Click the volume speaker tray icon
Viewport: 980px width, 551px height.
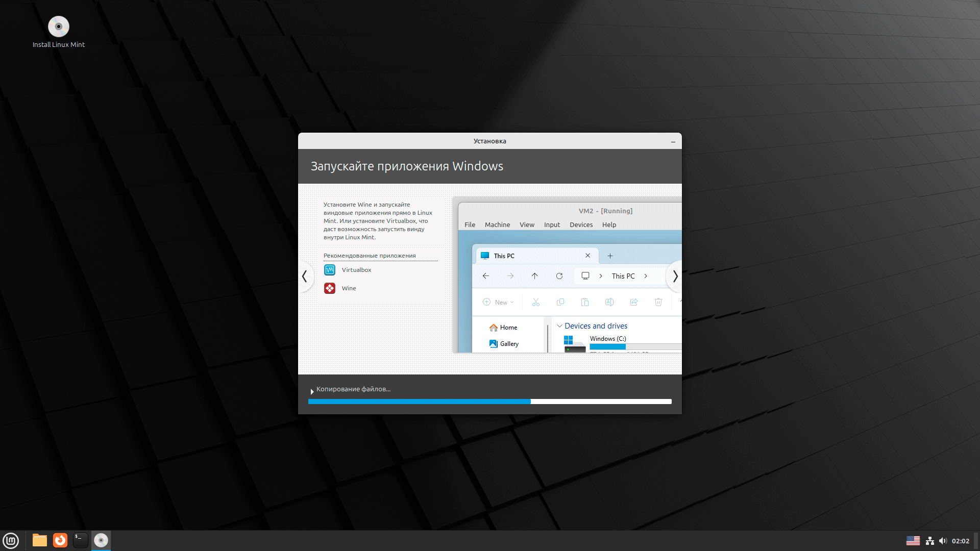coord(942,541)
